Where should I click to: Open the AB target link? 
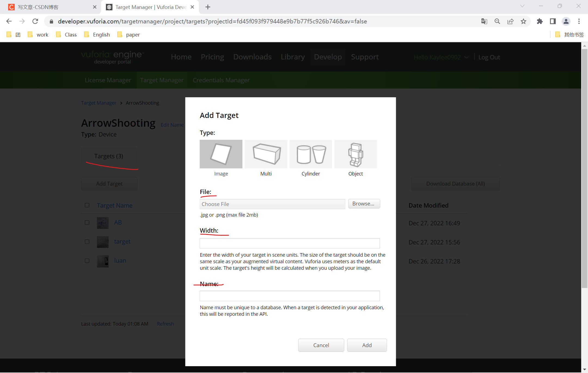(118, 222)
